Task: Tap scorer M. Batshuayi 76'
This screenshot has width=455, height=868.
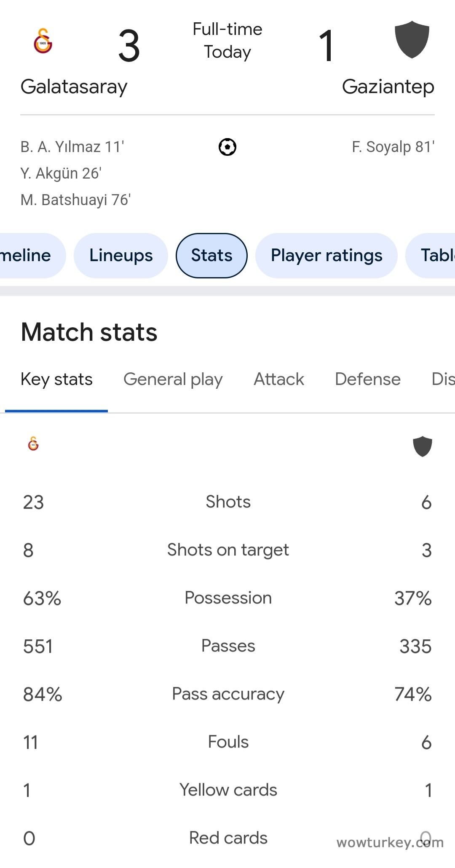Action: point(76,200)
